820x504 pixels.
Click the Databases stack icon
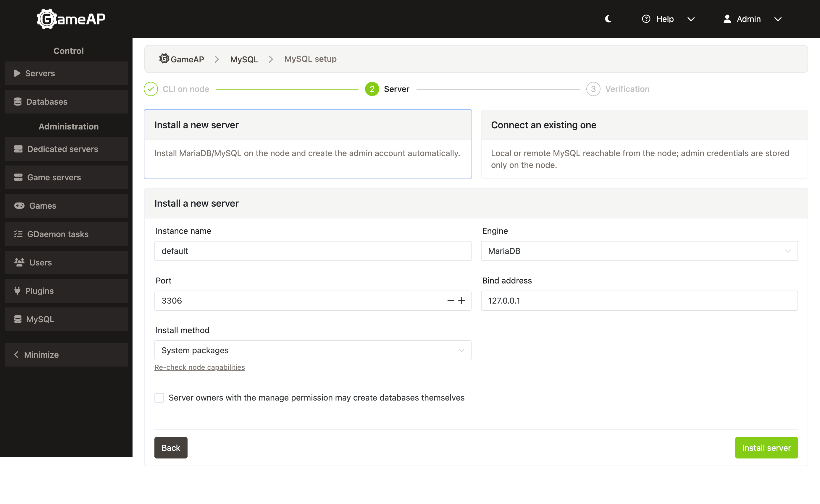[x=18, y=102]
